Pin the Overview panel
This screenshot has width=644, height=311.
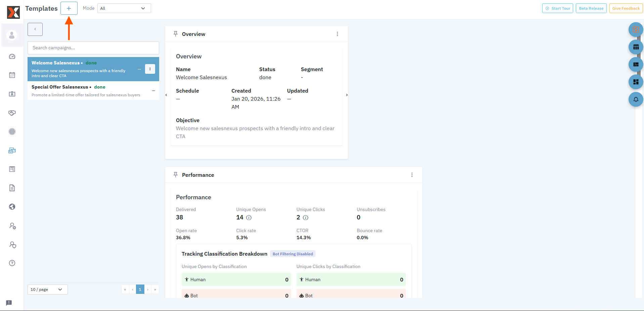coord(175,34)
